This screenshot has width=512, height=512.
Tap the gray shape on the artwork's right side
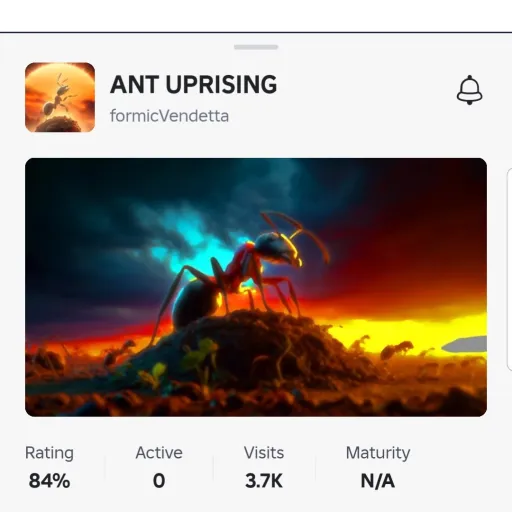464,344
